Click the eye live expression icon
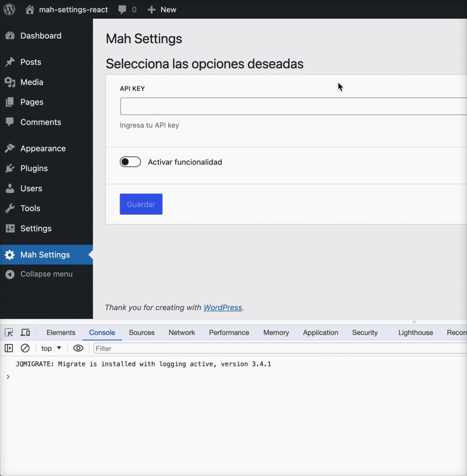 (x=78, y=348)
